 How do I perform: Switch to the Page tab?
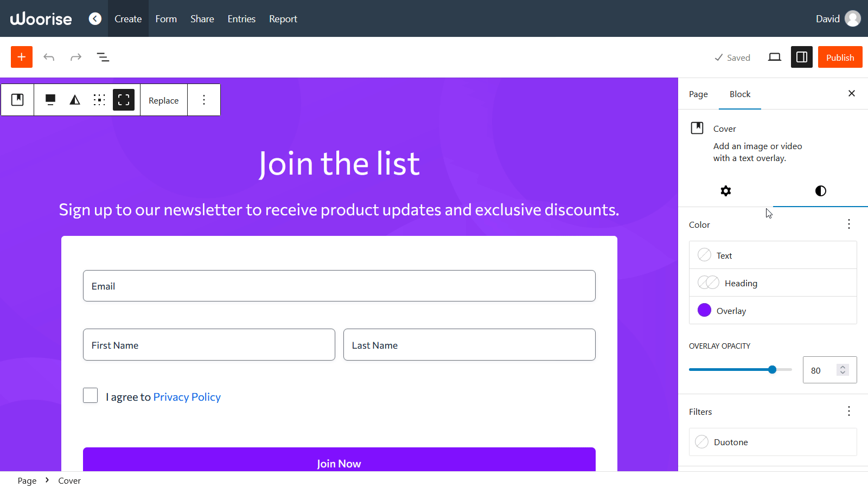[x=698, y=94]
